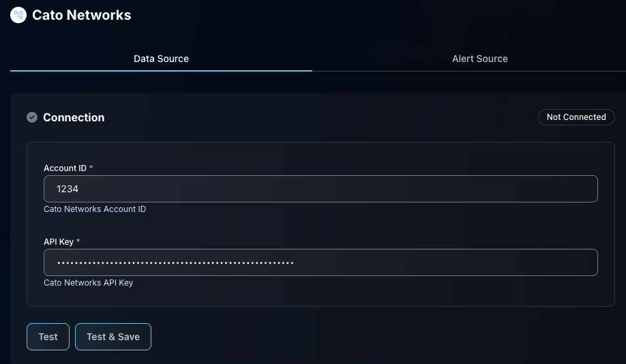Open the Alert Source tab
626x364 pixels.
point(479,59)
